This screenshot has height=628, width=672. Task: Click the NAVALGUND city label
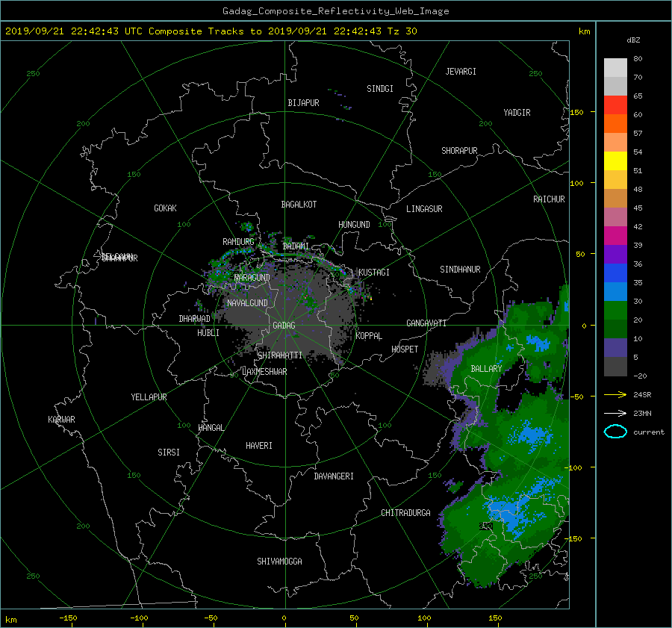247,303
